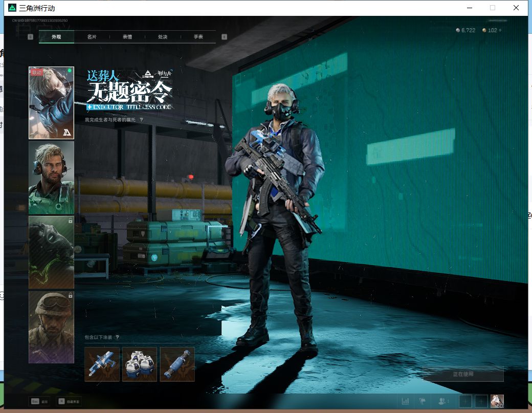Click the silver currency 6,722 icon
The height and width of the screenshot is (413, 532).
458,30
